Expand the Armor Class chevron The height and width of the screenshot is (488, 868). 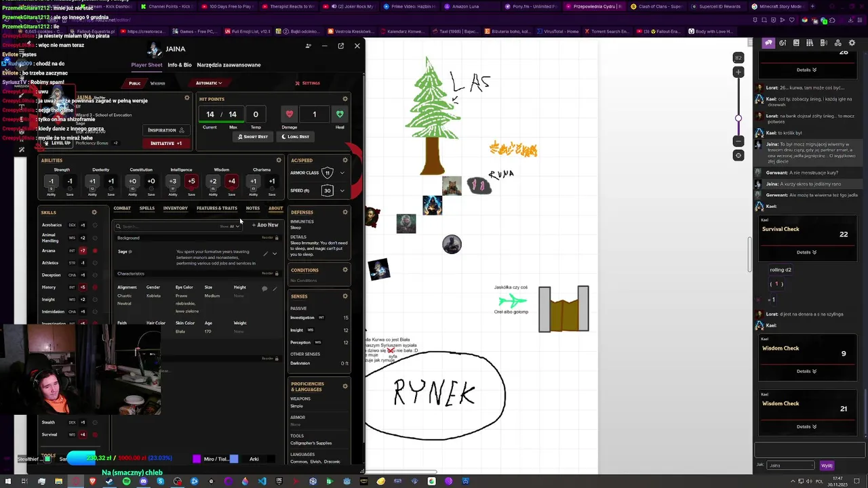pyautogui.click(x=342, y=173)
